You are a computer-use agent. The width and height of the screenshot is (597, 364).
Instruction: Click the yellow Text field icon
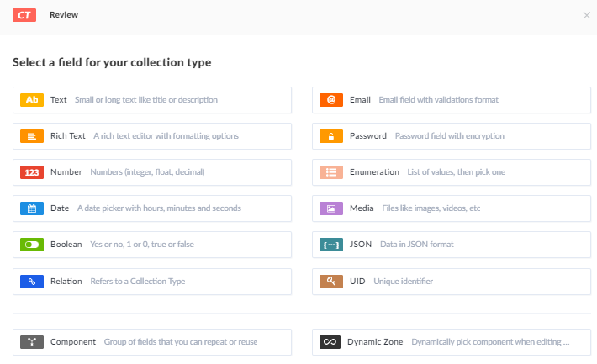pyautogui.click(x=32, y=100)
